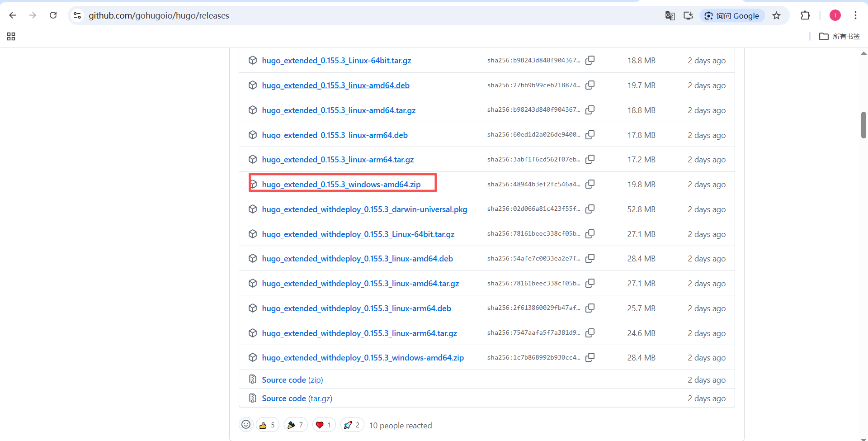Click the 询问 Google lens button

click(x=732, y=16)
